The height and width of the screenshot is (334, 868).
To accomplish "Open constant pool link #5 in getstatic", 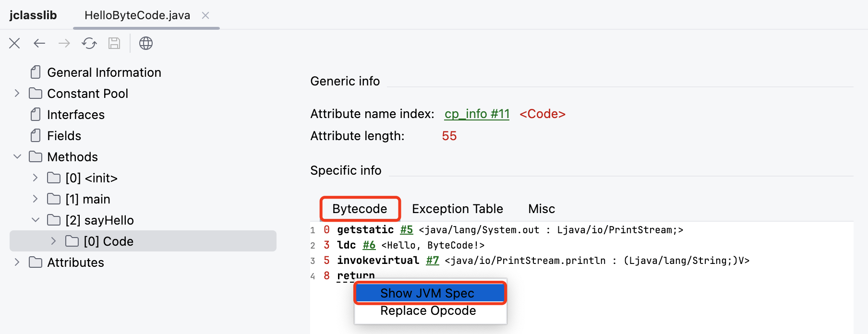I will click(x=406, y=230).
